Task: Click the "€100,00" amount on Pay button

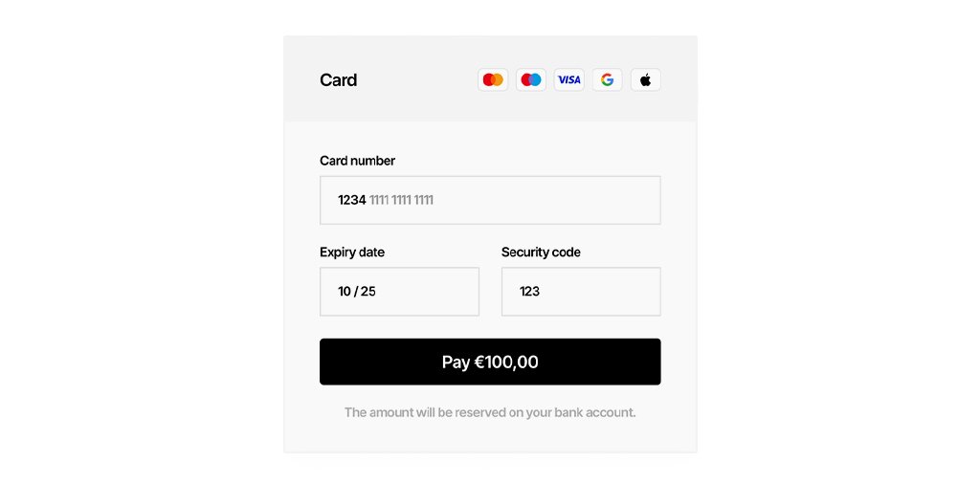Action: (x=506, y=363)
